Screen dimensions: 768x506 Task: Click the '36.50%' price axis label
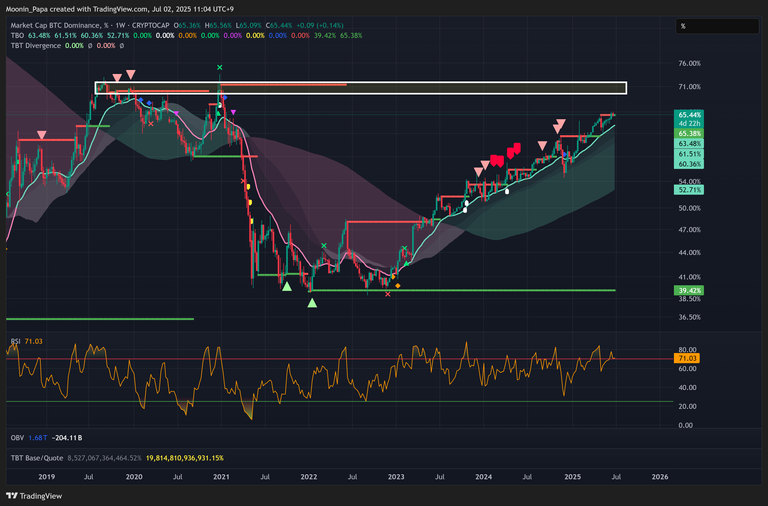(689, 317)
